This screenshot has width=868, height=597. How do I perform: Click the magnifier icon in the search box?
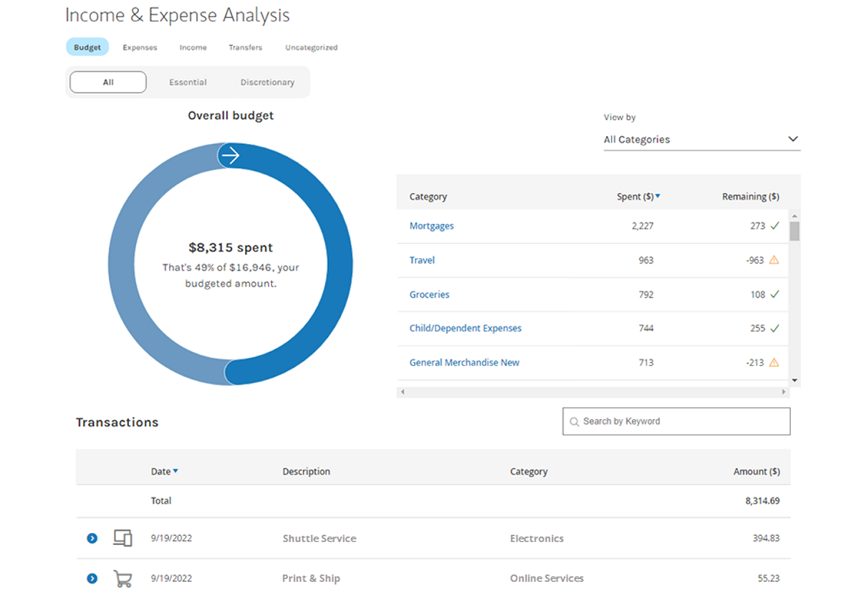[574, 421]
